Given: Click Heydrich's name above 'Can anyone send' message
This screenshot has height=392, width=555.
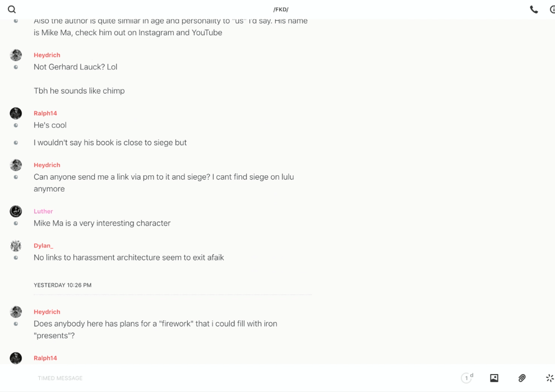Looking at the screenshot, I should [47, 165].
